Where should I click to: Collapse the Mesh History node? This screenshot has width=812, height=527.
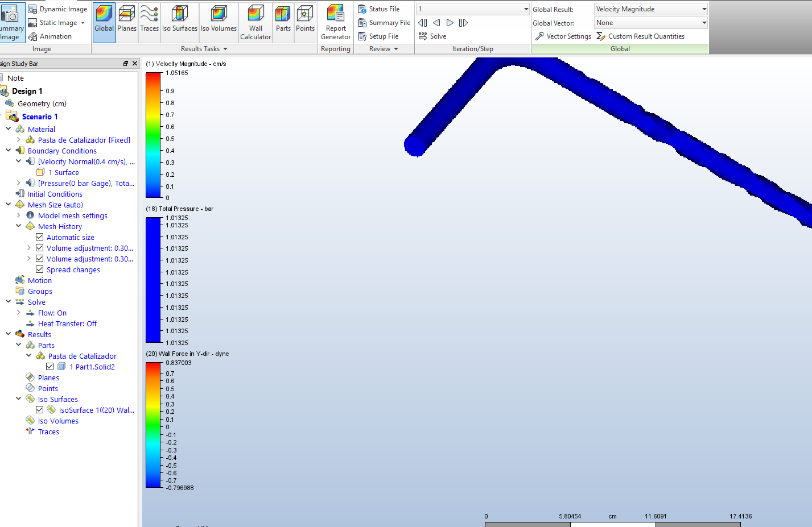(x=19, y=226)
